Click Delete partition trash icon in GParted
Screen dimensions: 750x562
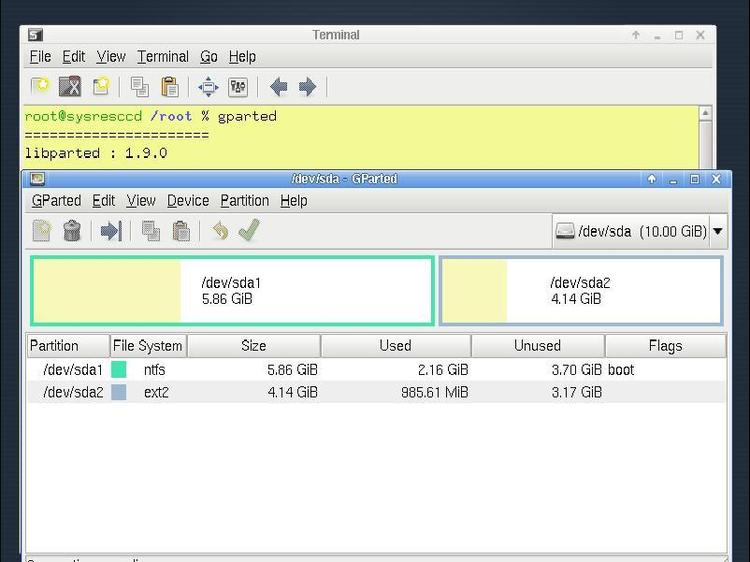72,231
